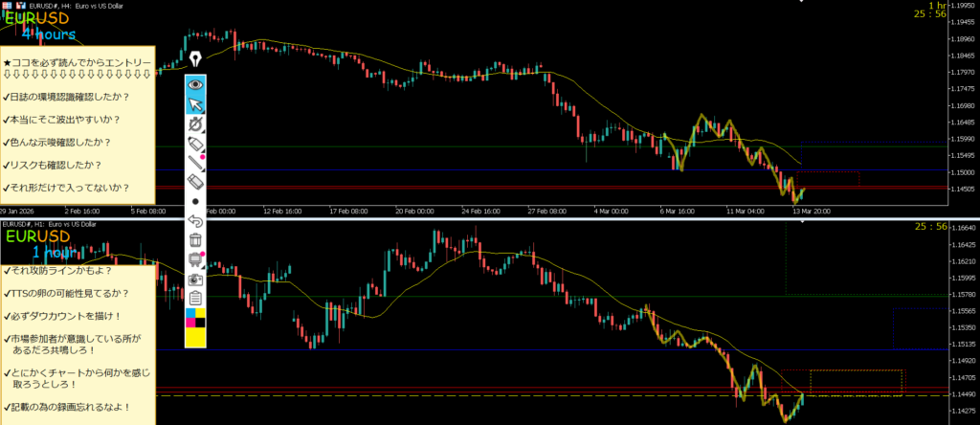980x425 pixels.
Task: Open the Epic Pen nib menu
Action: coord(196,58)
